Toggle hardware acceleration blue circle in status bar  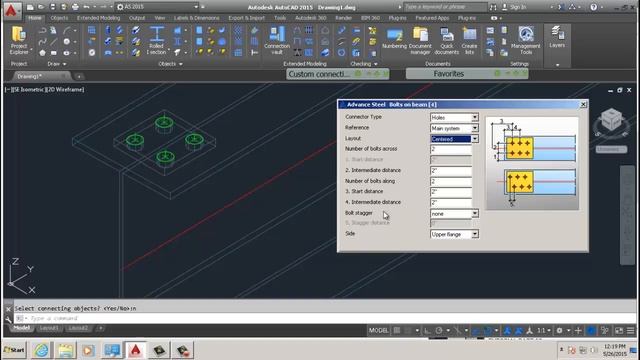coord(591,330)
